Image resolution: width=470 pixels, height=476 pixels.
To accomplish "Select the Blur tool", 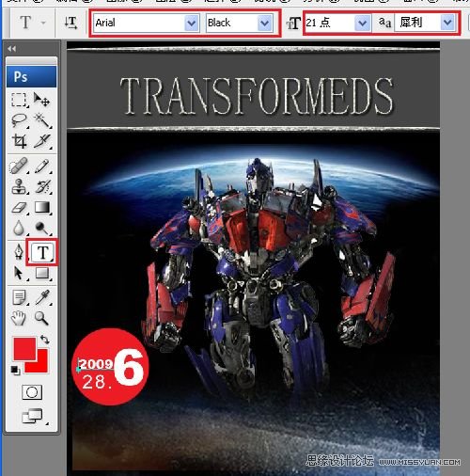I will 19,229.
